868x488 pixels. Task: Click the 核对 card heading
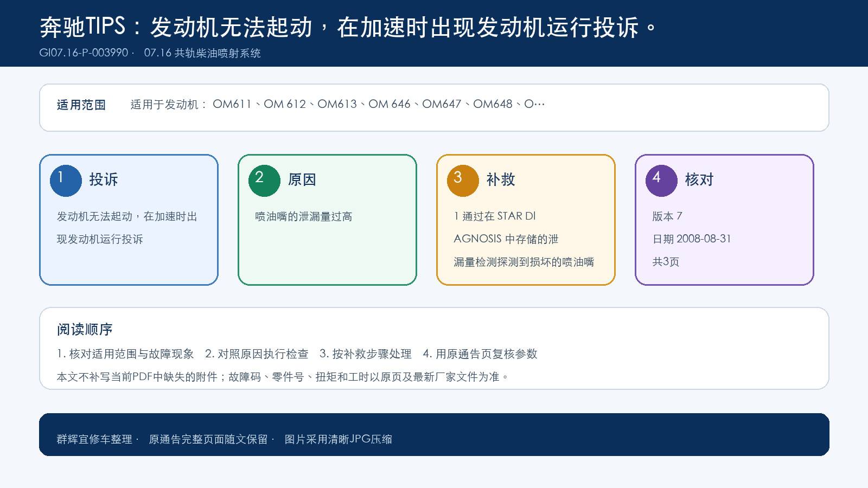(x=699, y=179)
